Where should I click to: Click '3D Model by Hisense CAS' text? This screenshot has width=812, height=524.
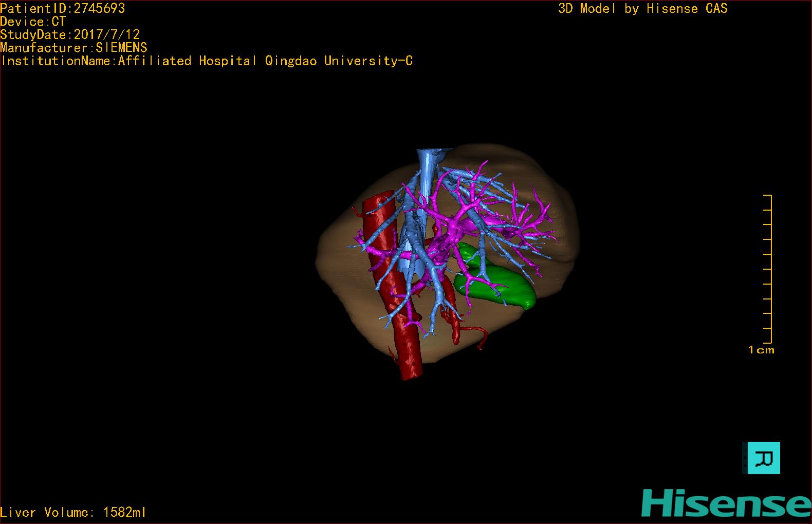coord(643,8)
